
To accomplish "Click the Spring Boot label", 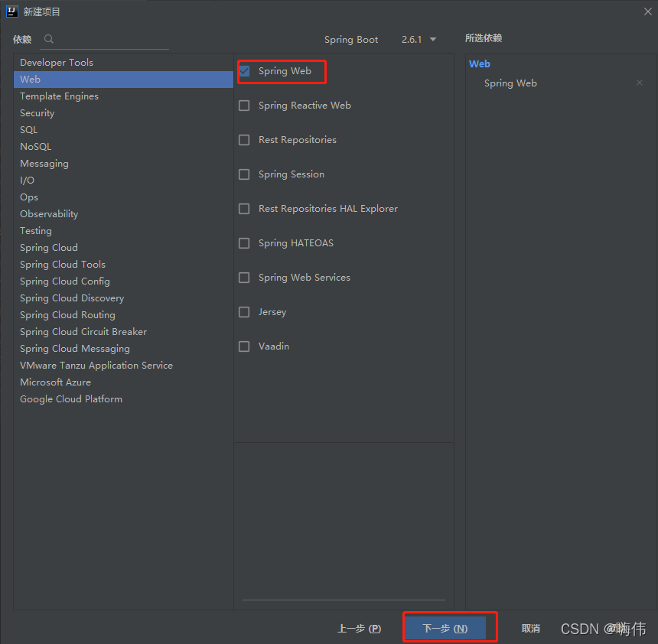I will click(x=351, y=40).
